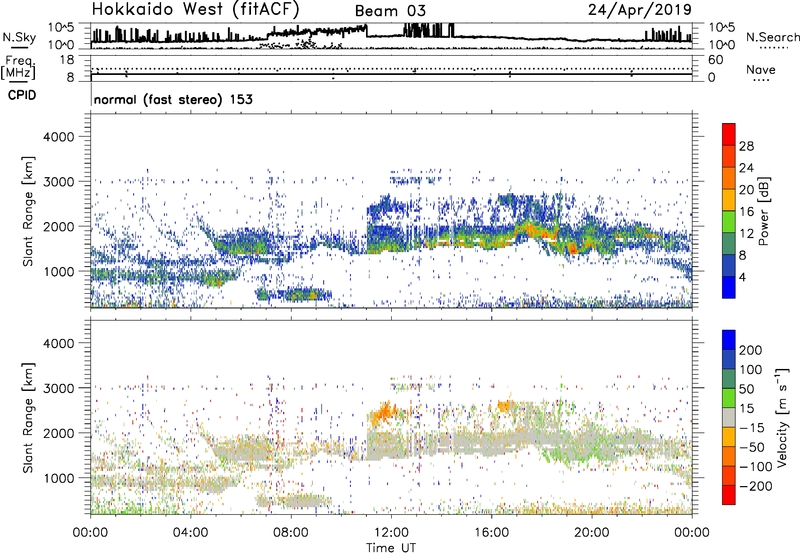This screenshot has width=800, height=554.
Task: Click the "08:00" time tick label
Action: click(290, 533)
